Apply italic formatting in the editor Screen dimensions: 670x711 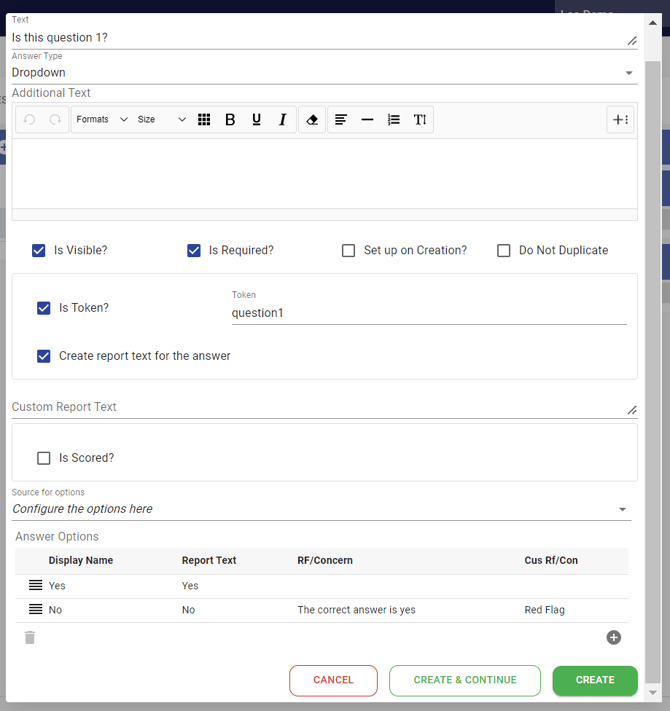[283, 120]
